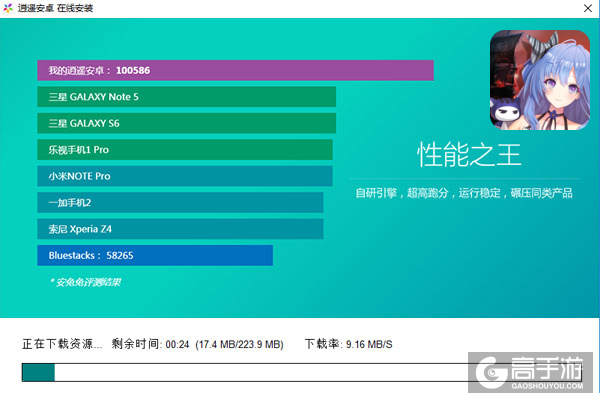Select the 三星 GALAXY Note 5 bar
This screenshot has width=600, height=393.
186,96
